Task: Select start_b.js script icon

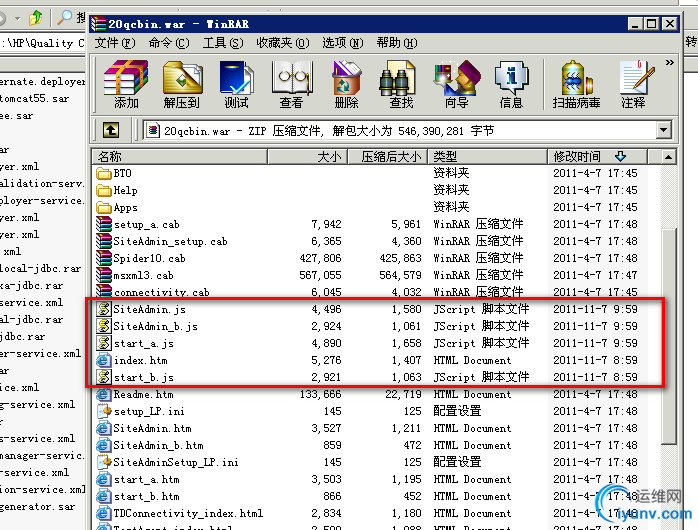Action: coord(104,377)
